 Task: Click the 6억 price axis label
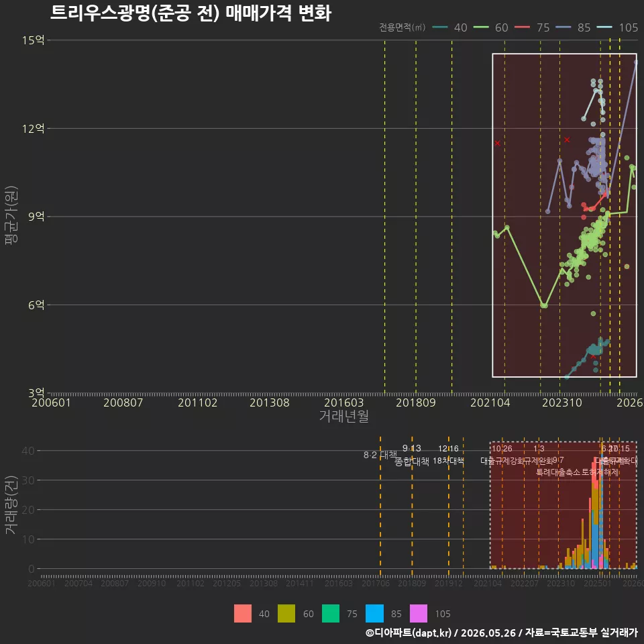click(x=36, y=305)
